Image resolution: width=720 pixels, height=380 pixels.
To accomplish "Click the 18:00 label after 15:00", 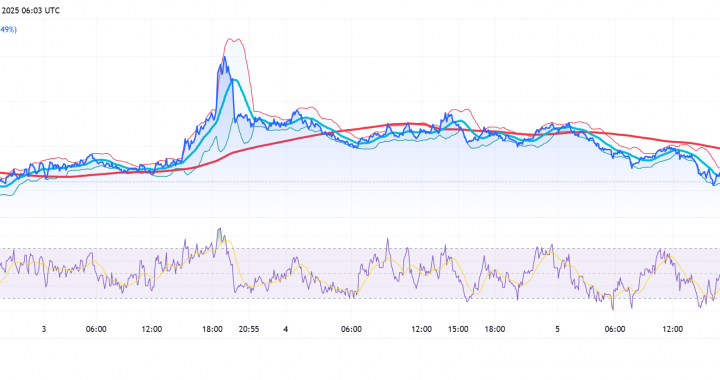I will [495, 329].
